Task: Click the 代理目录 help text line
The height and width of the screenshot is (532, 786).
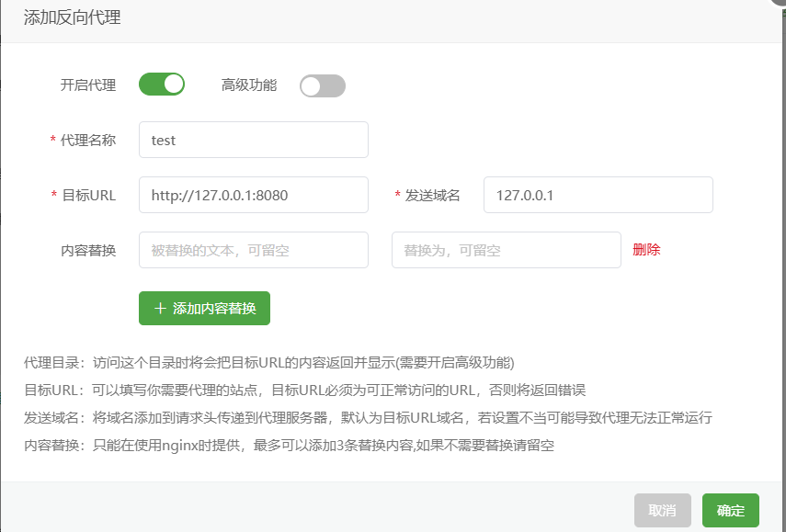Action: 268,362
